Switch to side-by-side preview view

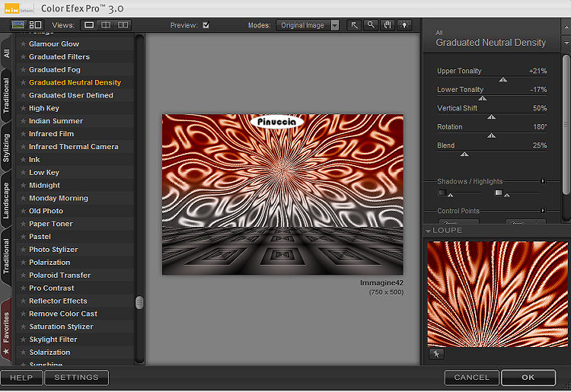pos(123,25)
